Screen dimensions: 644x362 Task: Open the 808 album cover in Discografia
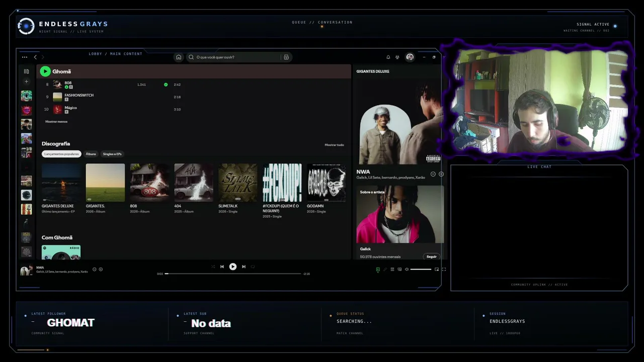click(149, 183)
